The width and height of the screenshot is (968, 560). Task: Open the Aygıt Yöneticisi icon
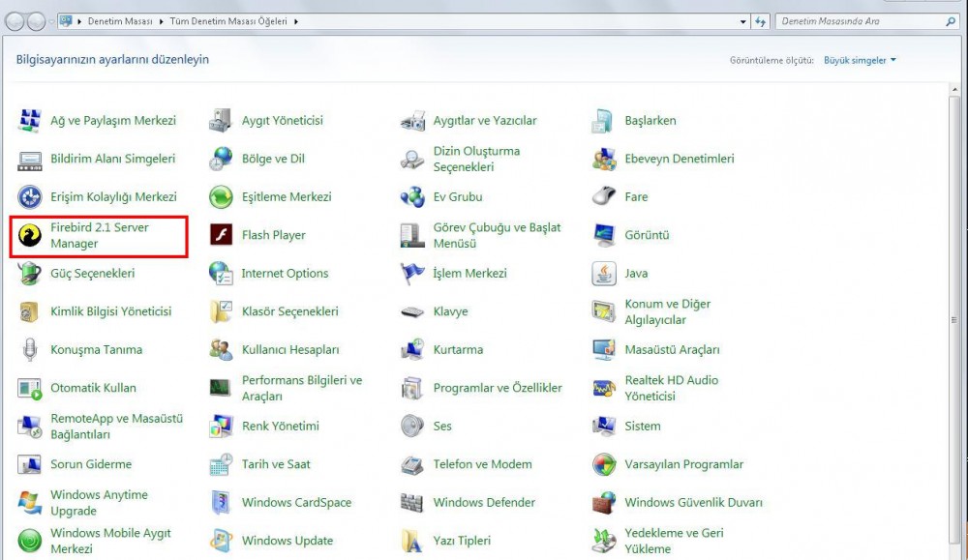point(221,120)
